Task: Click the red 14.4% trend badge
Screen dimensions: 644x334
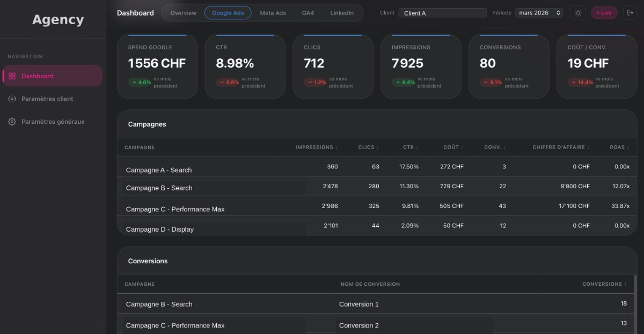Action: pyautogui.click(x=581, y=83)
